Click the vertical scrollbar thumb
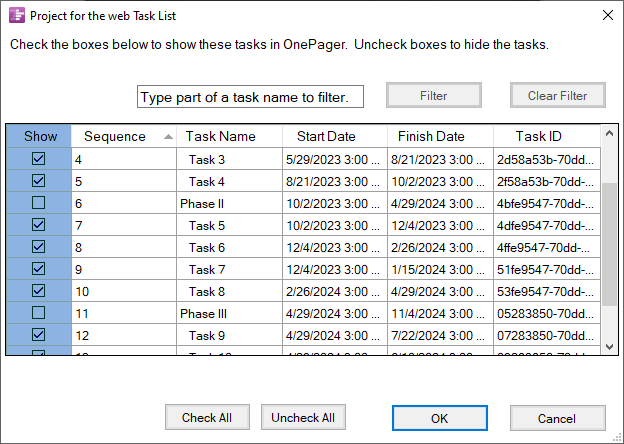This screenshot has height=444, width=624. pos(609,244)
